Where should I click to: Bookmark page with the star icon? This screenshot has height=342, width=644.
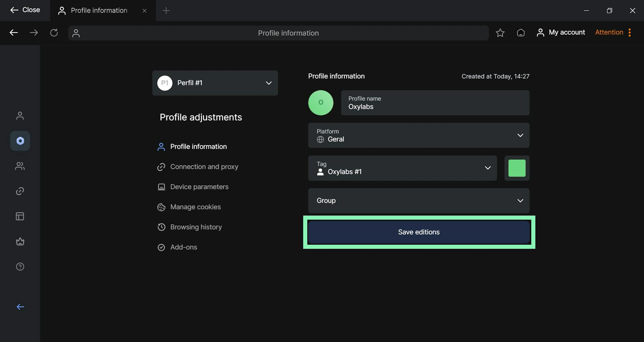point(500,33)
